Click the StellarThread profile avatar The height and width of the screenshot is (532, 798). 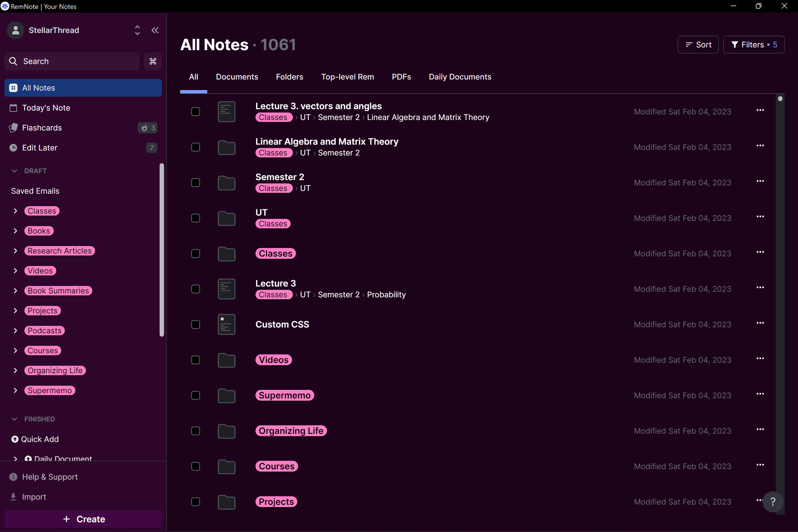coord(16,30)
